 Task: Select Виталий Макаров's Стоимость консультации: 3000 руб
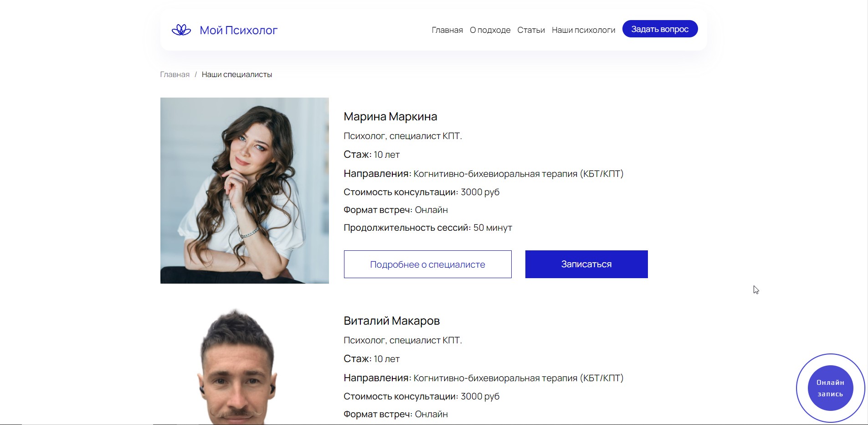[x=421, y=396]
